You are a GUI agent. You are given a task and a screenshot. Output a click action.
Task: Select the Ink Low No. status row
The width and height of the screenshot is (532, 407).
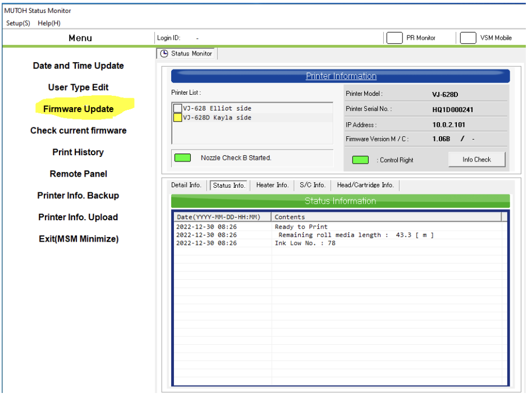(305, 243)
